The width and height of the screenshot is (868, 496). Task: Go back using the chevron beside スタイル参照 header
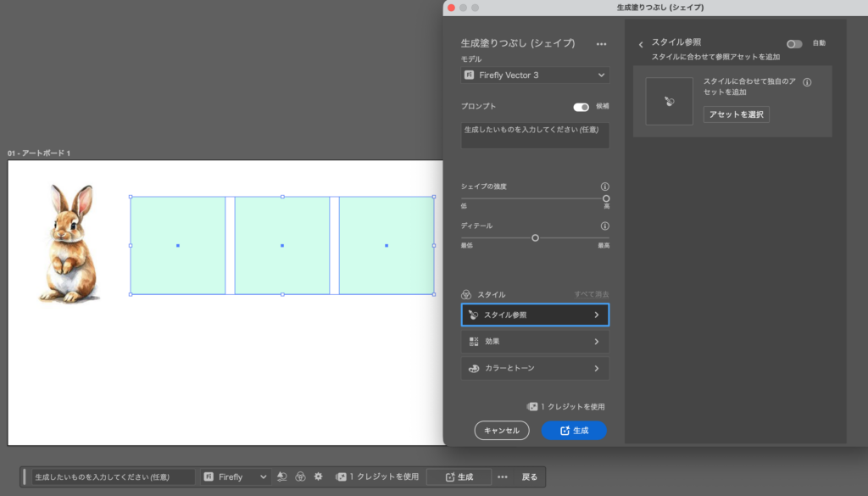click(x=641, y=44)
